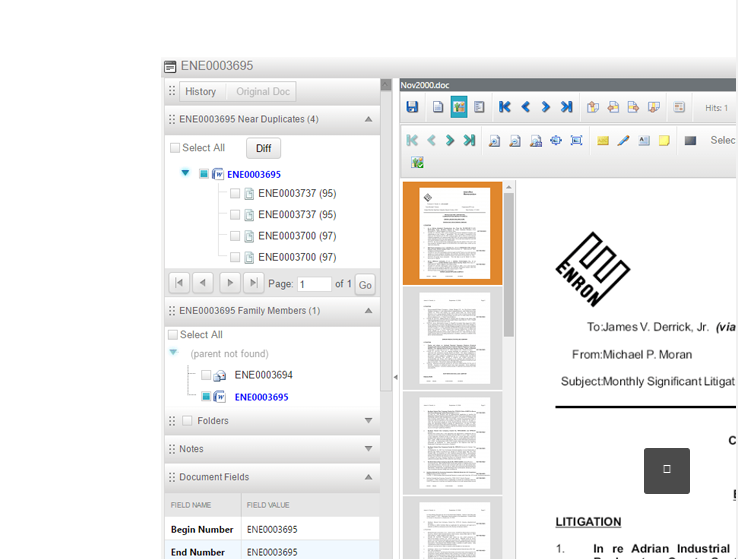
Task: Click the Go button beside page field
Action: (x=365, y=284)
